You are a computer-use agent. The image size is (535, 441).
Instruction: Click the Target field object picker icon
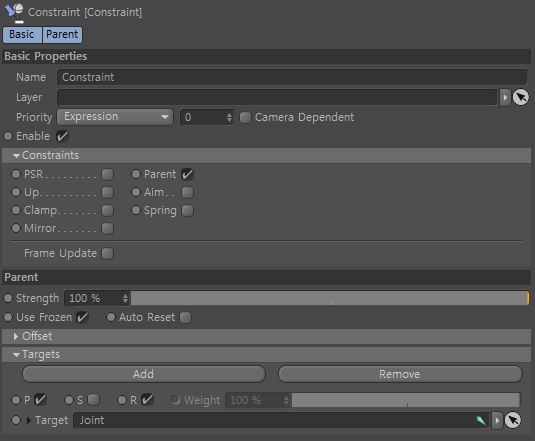[512, 420]
